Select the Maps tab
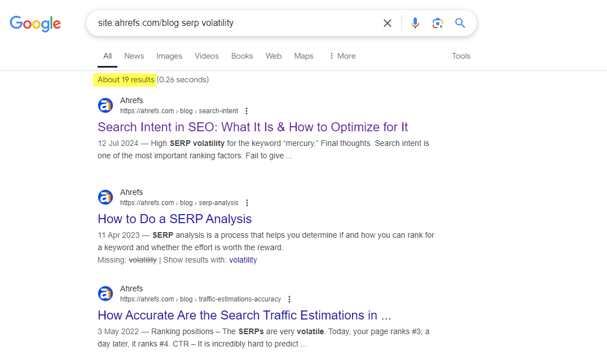This screenshot has height=364, width=607. click(x=303, y=56)
